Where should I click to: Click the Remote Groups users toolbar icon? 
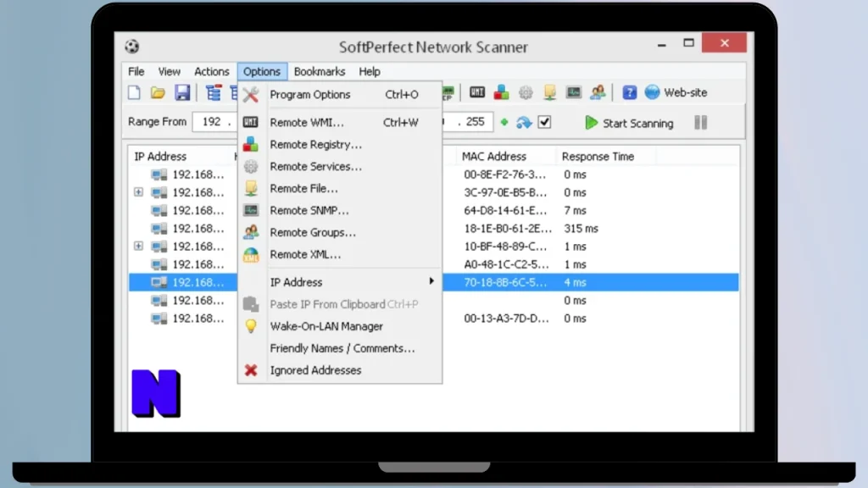tap(598, 92)
